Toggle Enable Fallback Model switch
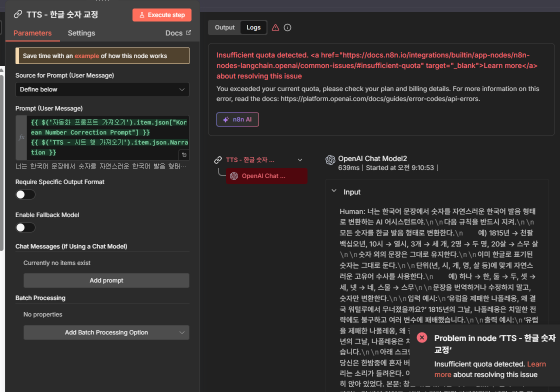 click(x=25, y=227)
